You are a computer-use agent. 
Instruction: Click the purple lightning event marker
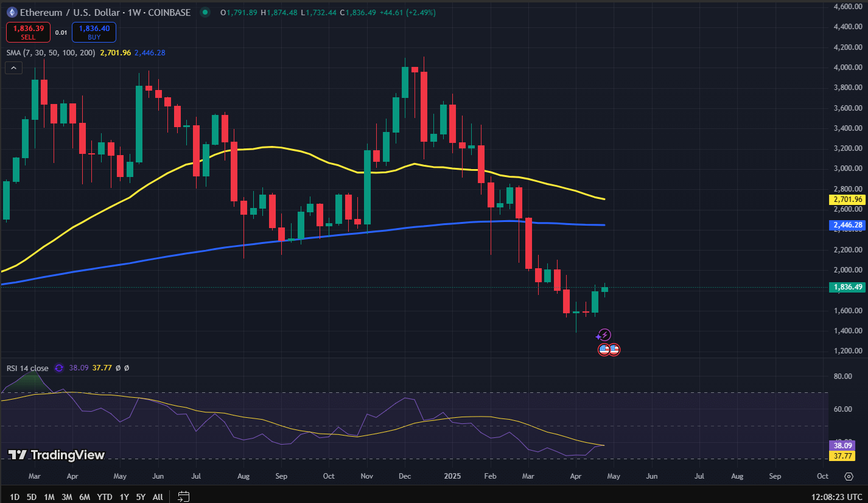tap(604, 335)
